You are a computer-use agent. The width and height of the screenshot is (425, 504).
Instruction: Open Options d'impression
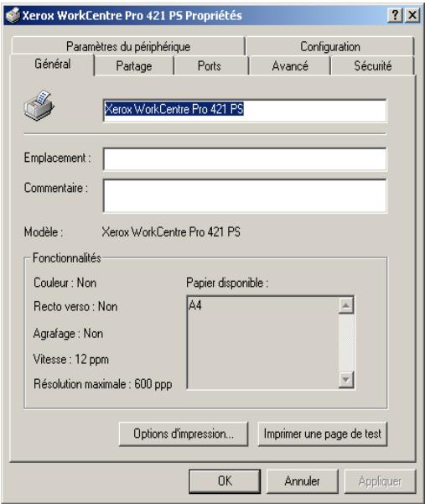point(184,434)
